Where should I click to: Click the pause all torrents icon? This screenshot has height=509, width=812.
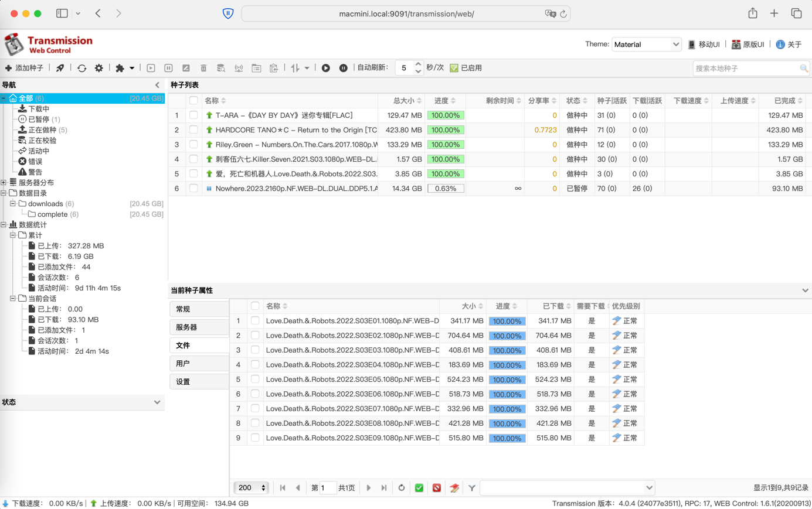[344, 68]
